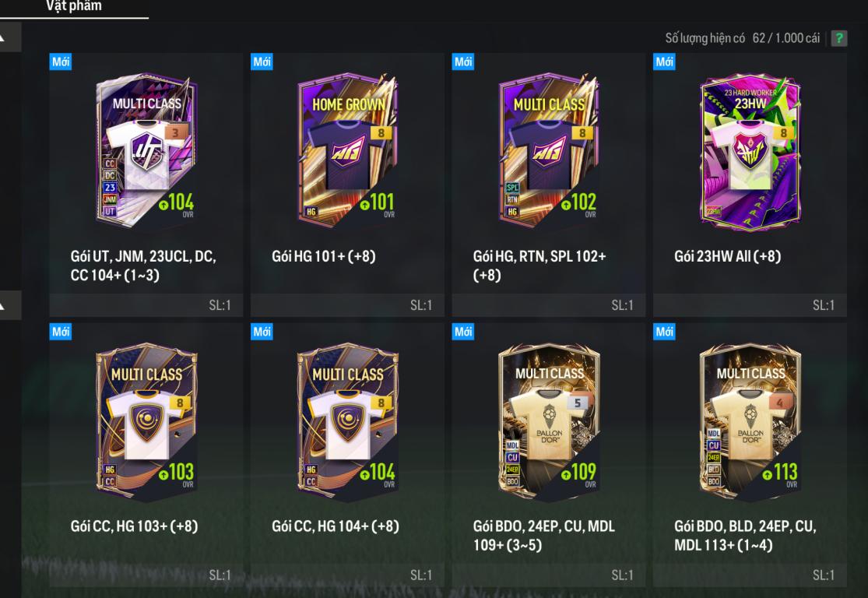The image size is (868, 598).
Task: Click the Số lượng hiện có counter
Action: pos(743,38)
